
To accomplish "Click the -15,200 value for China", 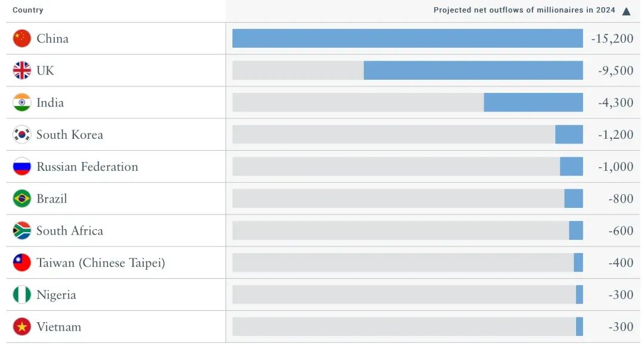I will pyautogui.click(x=612, y=39).
